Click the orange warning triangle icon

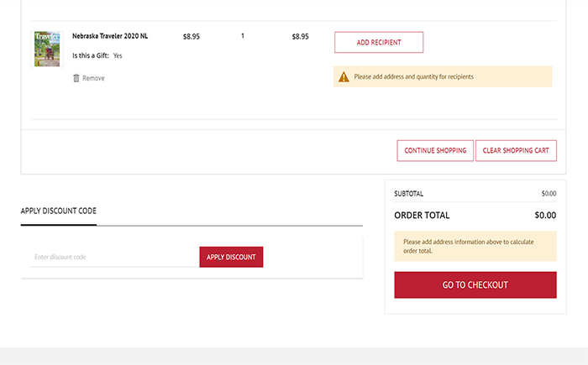(x=343, y=77)
